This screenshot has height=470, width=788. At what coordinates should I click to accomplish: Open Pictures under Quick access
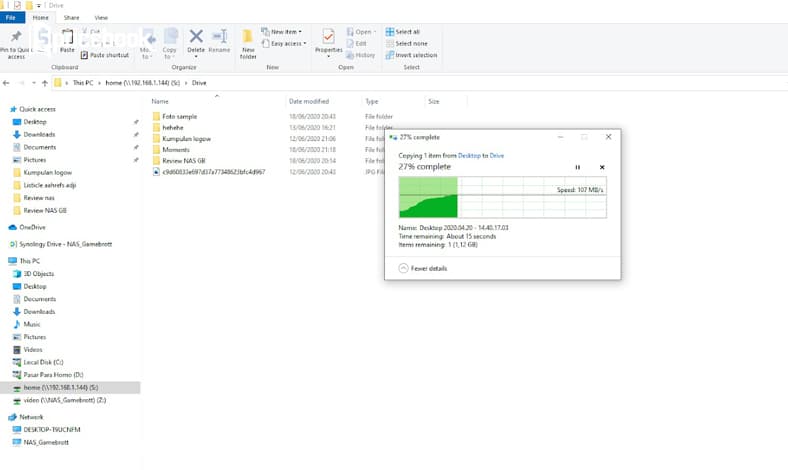click(x=35, y=160)
